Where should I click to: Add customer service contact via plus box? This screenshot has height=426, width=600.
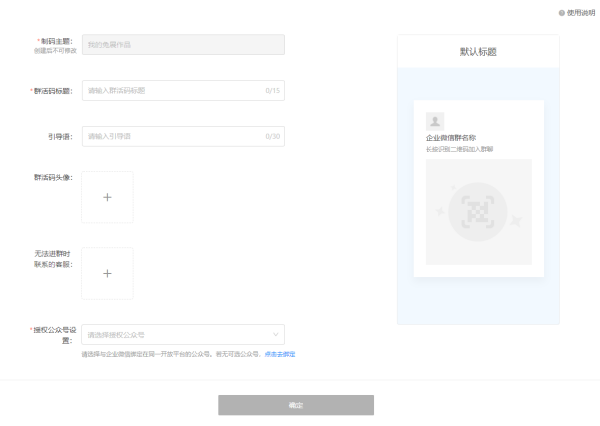(108, 273)
